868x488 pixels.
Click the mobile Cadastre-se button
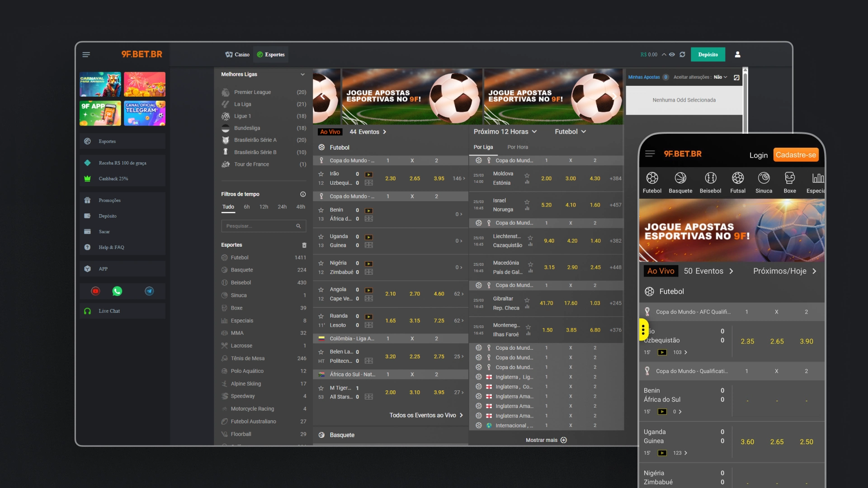[x=796, y=155]
